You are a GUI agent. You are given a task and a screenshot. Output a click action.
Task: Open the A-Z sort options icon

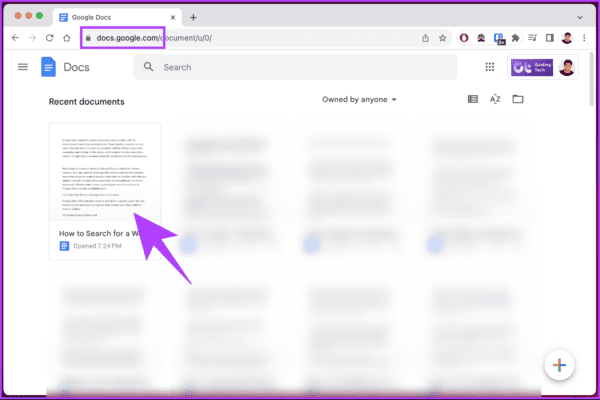coord(495,99)
